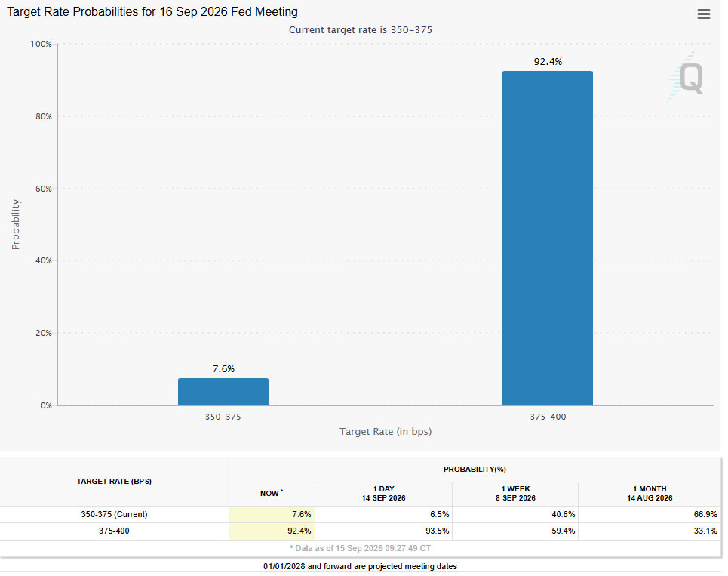This screenshot has height=576, width=728.
Task: Click the highlighted 92.4% NOW cell
Action: pyautogui.click(x=272, y=531)
